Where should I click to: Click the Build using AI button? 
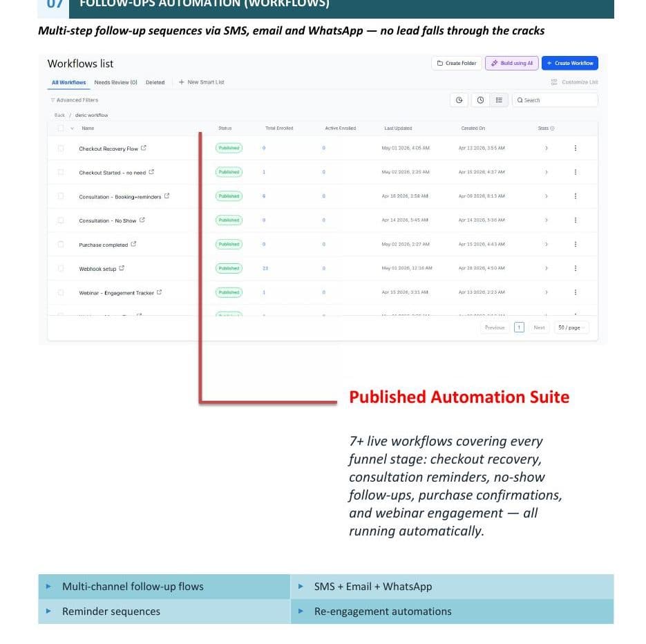coord(512,63)
